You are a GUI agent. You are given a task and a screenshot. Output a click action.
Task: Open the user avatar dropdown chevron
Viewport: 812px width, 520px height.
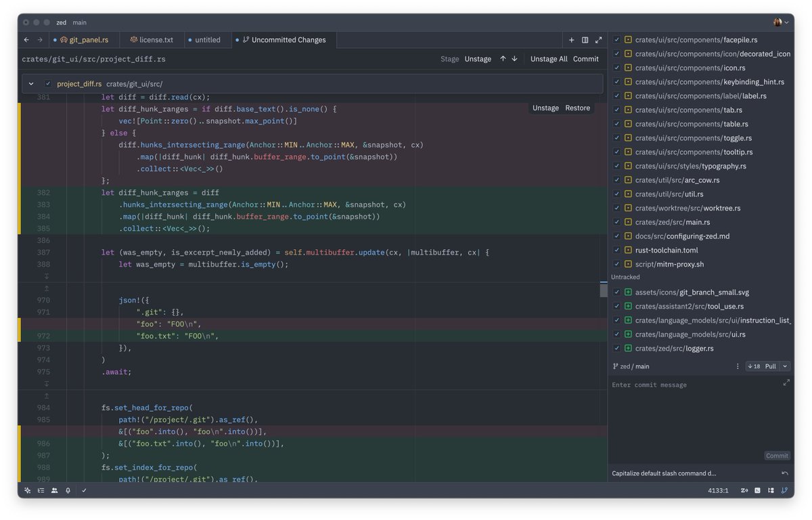point(786,22)
